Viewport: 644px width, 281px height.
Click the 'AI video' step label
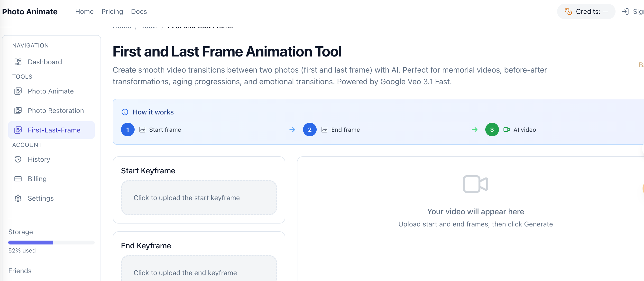[x=524, y=130]
